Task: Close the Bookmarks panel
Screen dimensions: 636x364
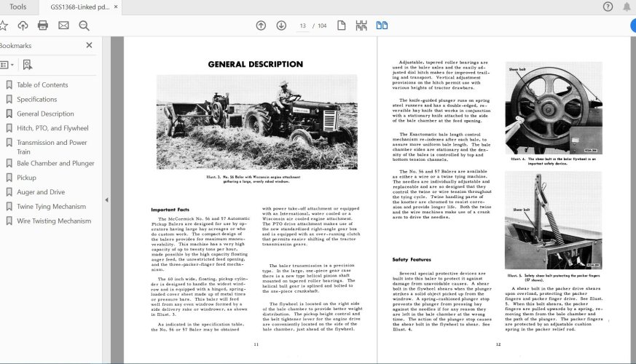Action: [89, 45]
